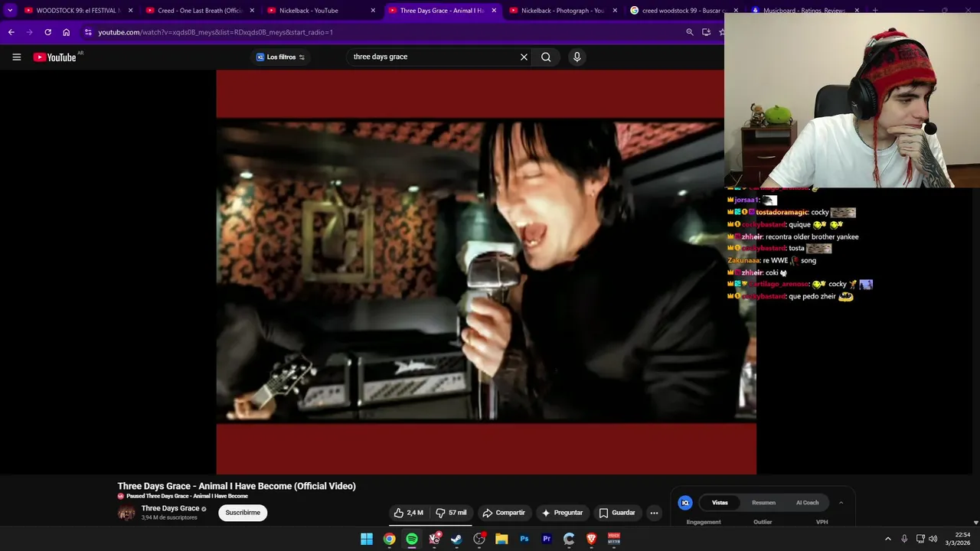Start voice search with the microphone icon

(x=577, y=57)
